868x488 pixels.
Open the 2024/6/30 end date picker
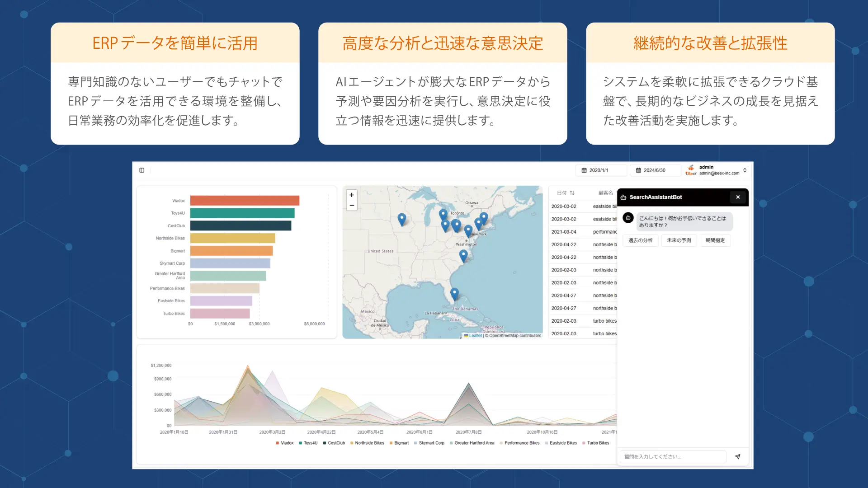pyautogui.click(x=655, y=170)
